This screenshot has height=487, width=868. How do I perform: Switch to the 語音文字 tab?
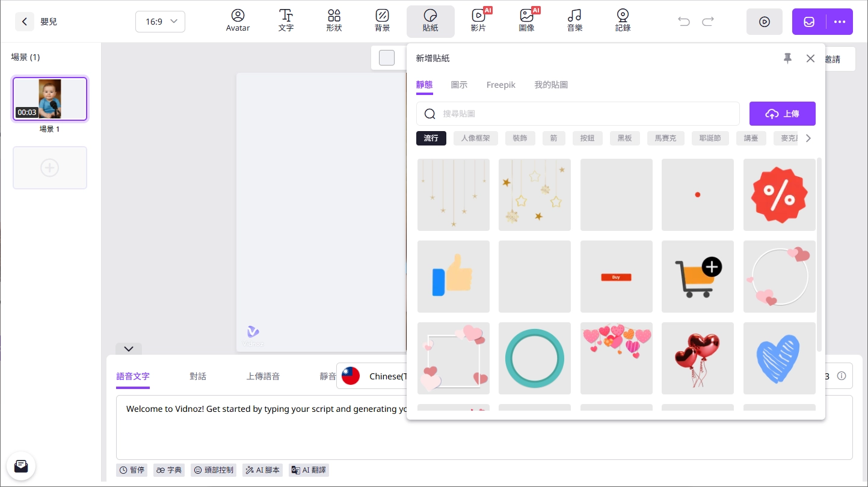tap(133, 376)
